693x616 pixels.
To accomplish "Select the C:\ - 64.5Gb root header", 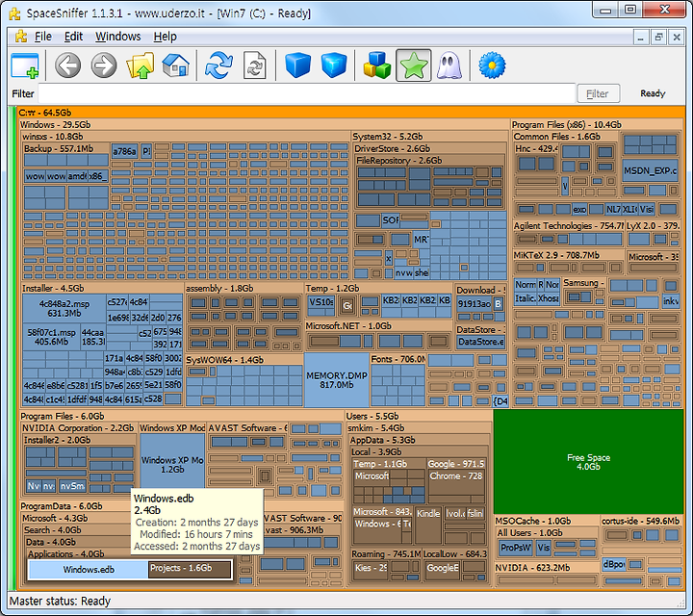I will pyautogui.click(x=351, y=113).
